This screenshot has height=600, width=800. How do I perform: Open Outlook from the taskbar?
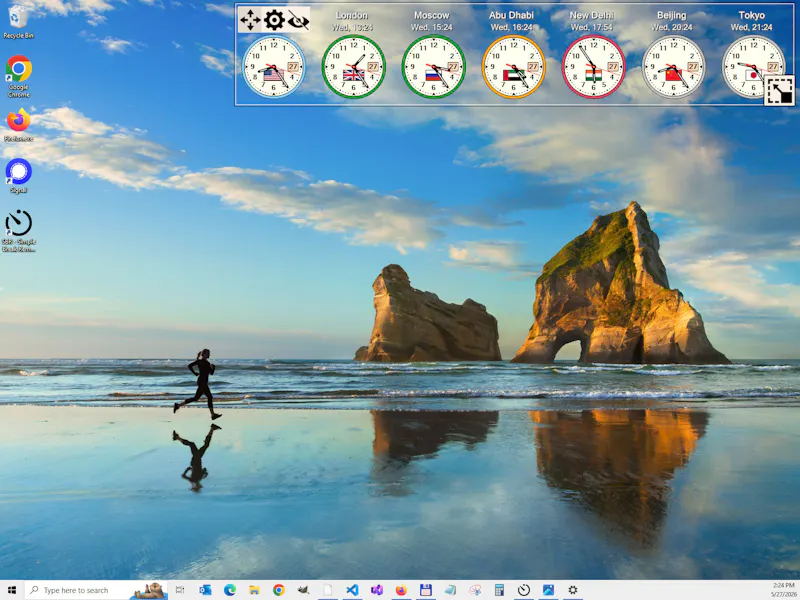tap(205, 590)
